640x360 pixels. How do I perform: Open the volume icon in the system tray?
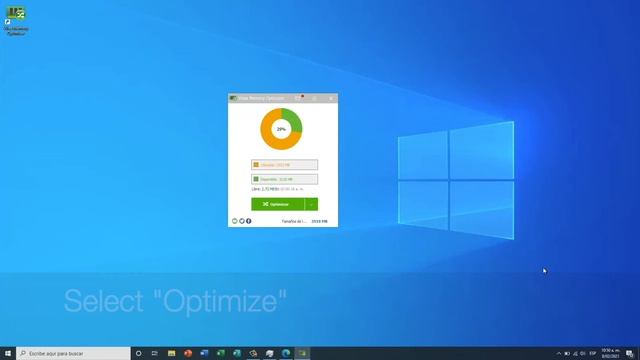pyautogui.click(x=583, y=353)
